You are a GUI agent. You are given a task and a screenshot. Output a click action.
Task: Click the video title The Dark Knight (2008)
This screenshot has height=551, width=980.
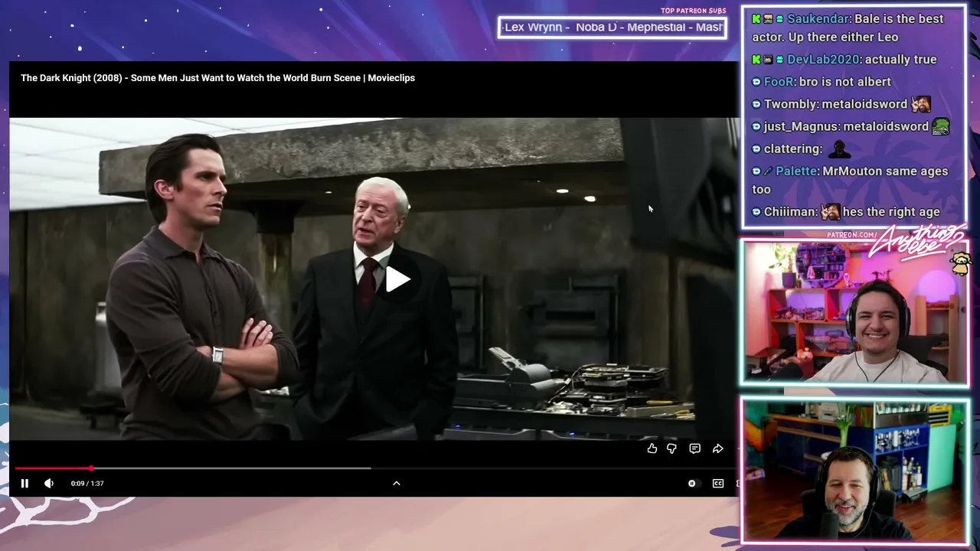[217, 78]
